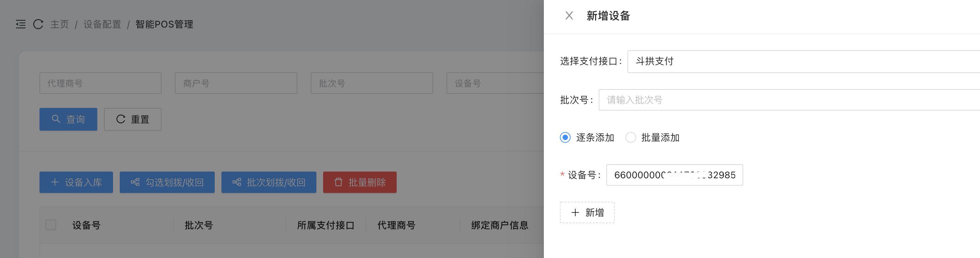The height and width of the screenshot is (258, 980).
Task: Click 批次划拨/收回 button
Action: tap(269, 182)
